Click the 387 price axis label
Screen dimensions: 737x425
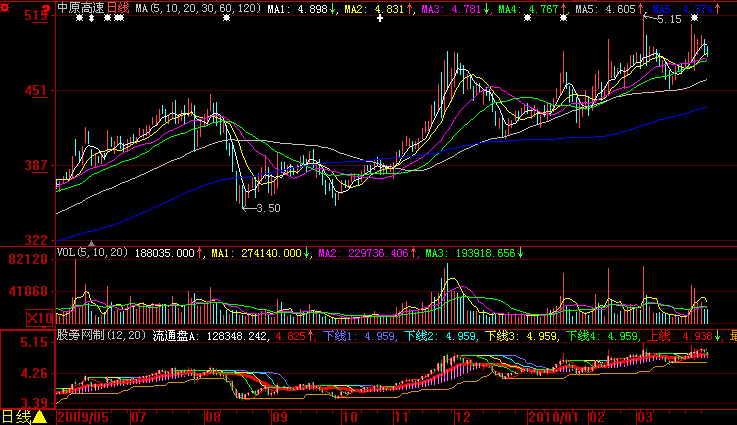click(36, 165)
